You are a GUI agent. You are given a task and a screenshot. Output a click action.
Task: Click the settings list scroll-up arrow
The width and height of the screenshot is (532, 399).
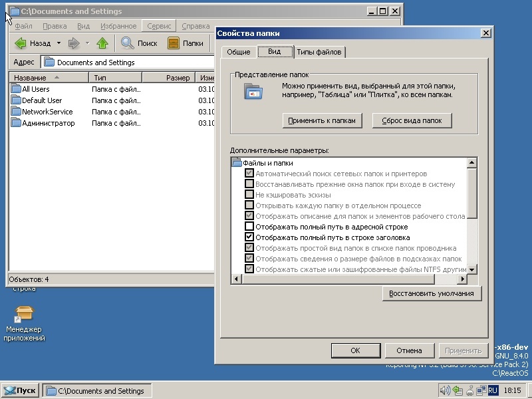(x=472, y=163)
